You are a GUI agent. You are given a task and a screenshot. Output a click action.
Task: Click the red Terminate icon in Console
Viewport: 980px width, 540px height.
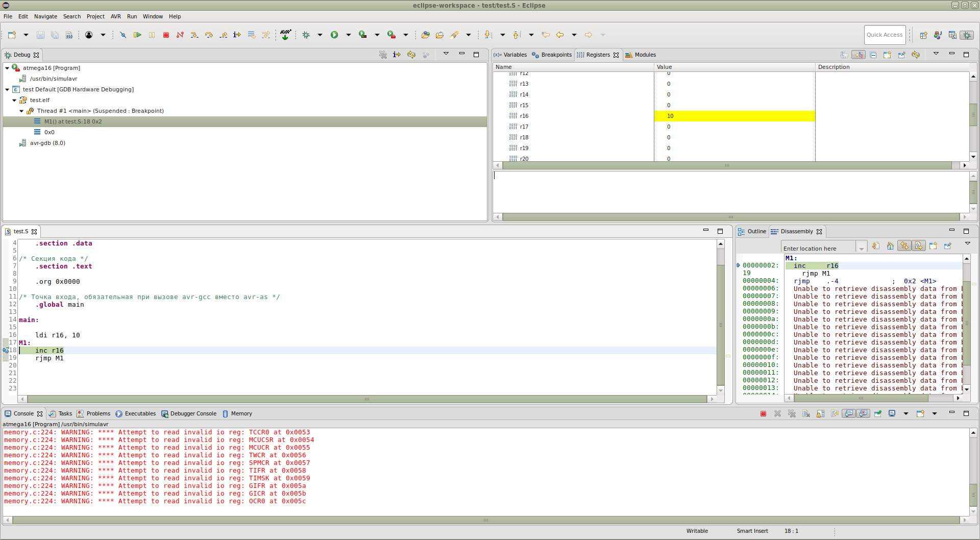(x=763, y=413)
